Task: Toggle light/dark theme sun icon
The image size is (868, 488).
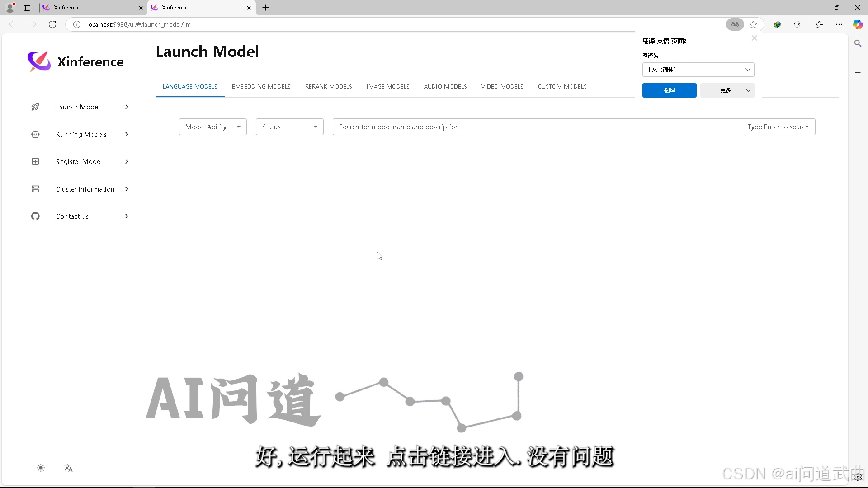Action: (x=41, y=468)
